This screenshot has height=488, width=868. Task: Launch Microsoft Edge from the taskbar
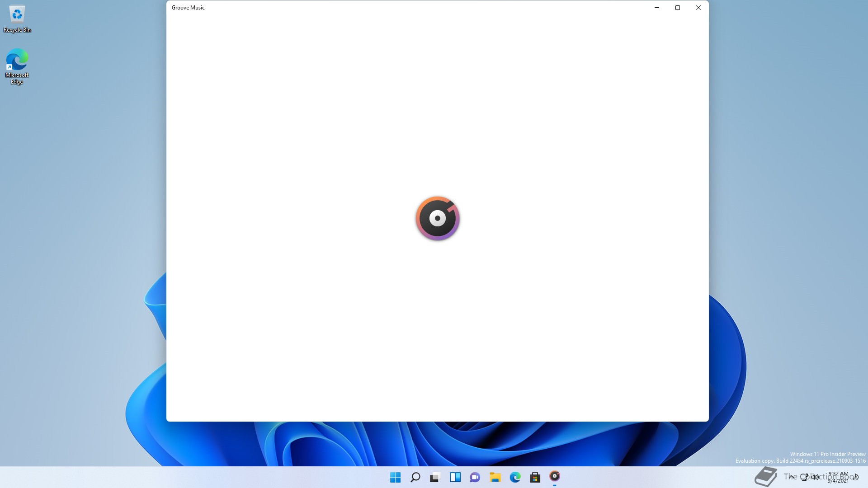pos(515,477)
